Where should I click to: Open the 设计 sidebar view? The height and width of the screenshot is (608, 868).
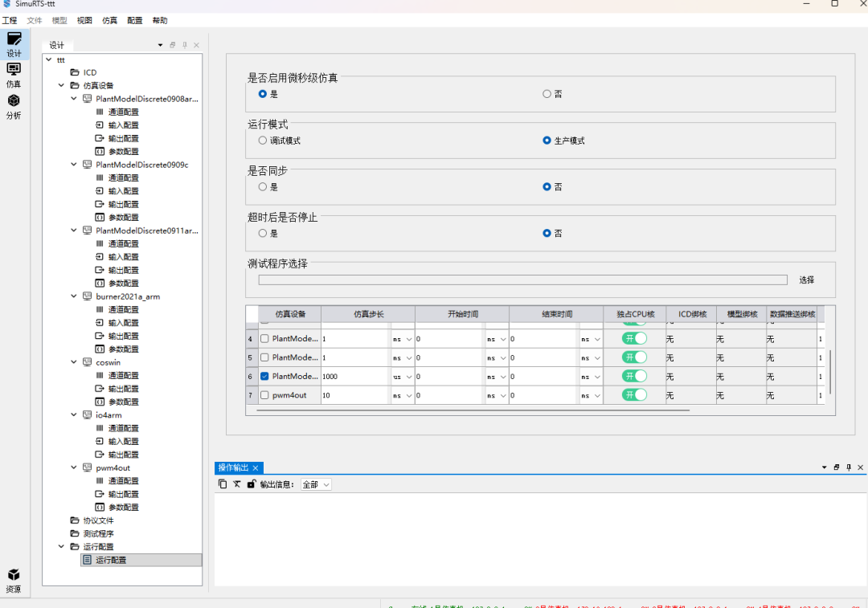coord(14,44)
